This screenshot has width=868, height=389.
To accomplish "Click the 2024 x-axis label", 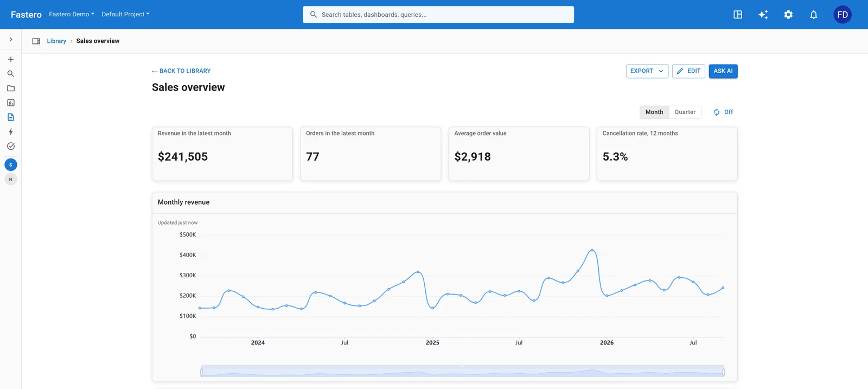I will pyautogui.click(x=258, y=343).
